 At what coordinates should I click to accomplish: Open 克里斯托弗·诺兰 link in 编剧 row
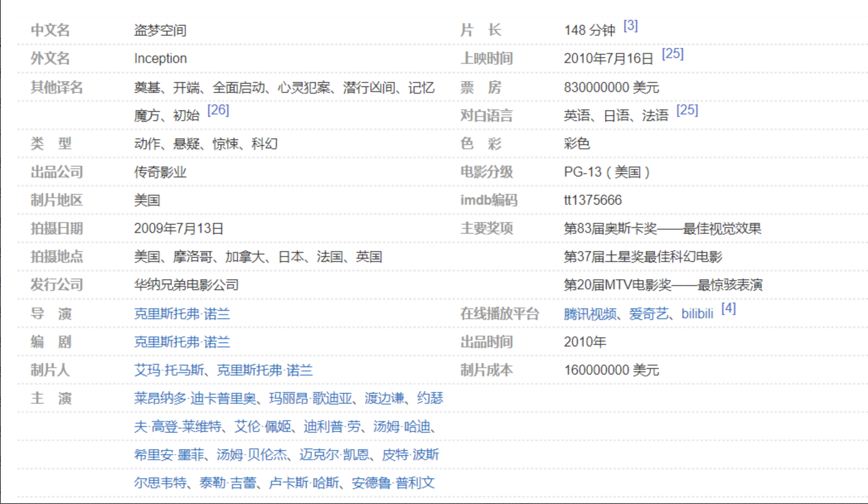182,342
